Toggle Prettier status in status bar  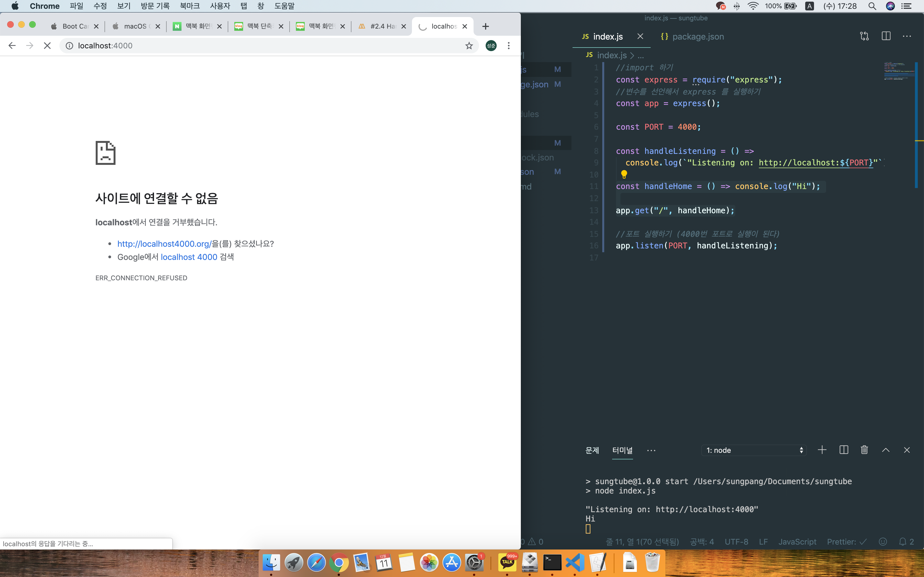pos(846,542)
